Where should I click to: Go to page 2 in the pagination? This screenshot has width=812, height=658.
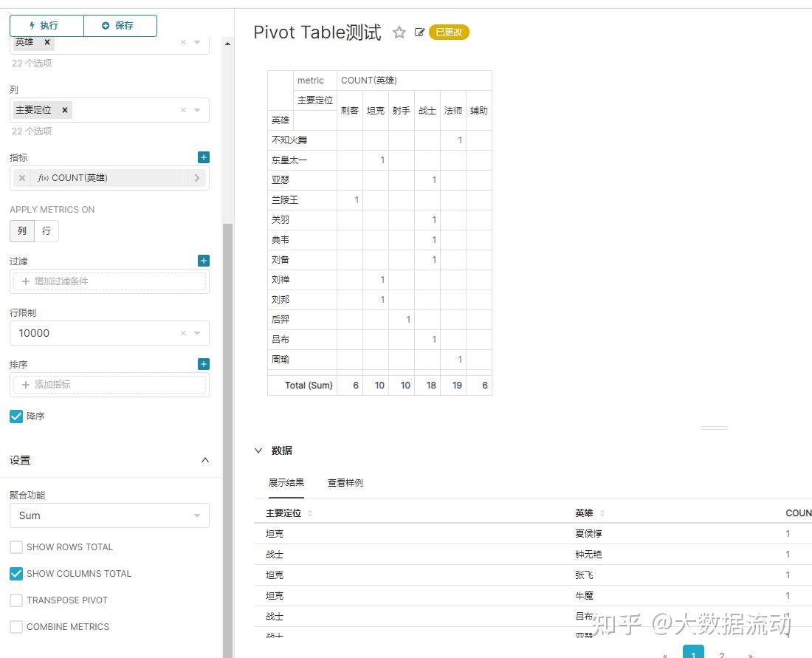(721, 653)
